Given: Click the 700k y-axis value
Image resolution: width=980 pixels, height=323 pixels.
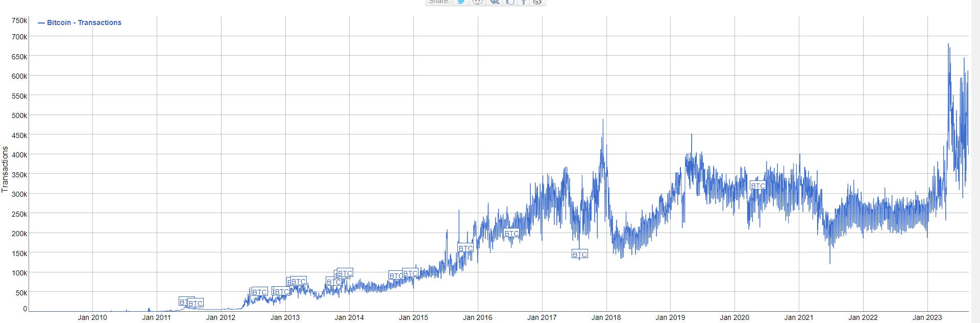Looking at the screenshot, I should 19,37.
